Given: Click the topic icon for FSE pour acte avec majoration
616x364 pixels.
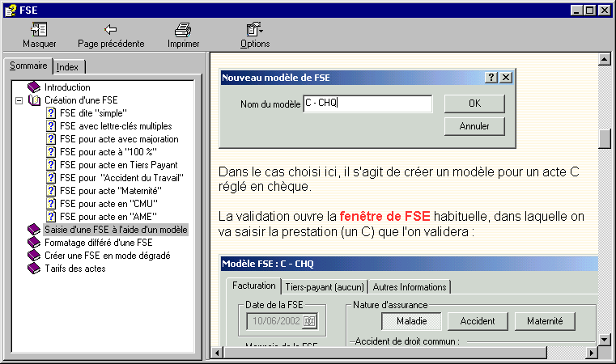Looking at the screenshot, I should click(51, 139).
